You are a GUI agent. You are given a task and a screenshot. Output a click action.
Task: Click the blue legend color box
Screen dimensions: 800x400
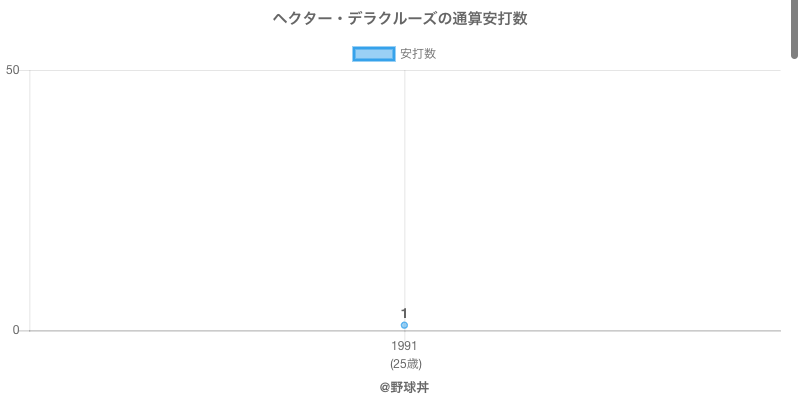pyautogui.click(x=374, y=54)
